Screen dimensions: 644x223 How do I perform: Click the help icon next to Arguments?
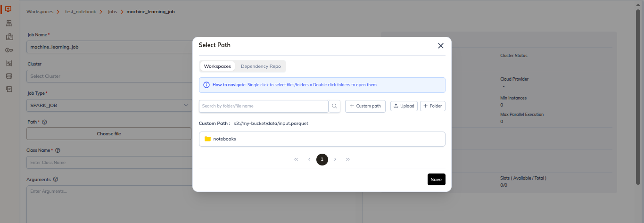pyautogui.click(x=56, y=179)
